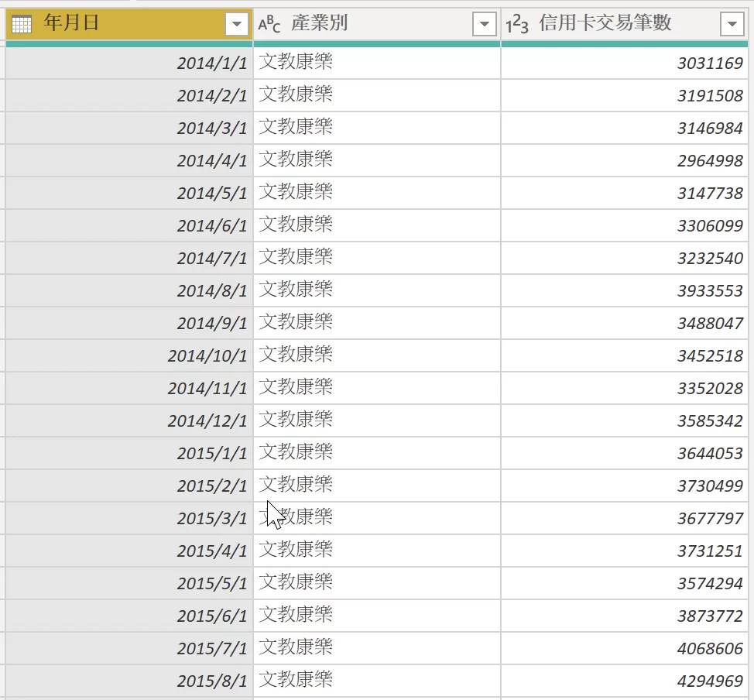Click transaction count 4068606
The width and height of the screenshot is (754, 700).
pyautogui.click(x=625, y=649)
